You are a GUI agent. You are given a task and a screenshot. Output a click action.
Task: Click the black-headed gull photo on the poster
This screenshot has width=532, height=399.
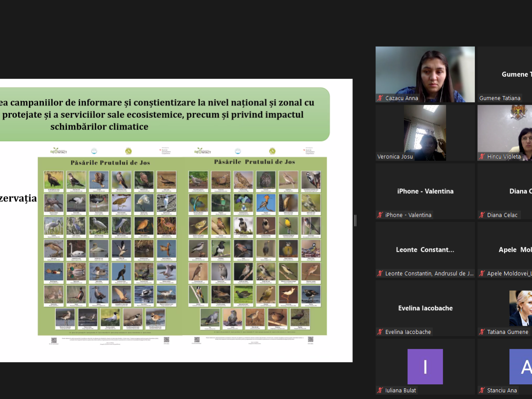point(110,317)
